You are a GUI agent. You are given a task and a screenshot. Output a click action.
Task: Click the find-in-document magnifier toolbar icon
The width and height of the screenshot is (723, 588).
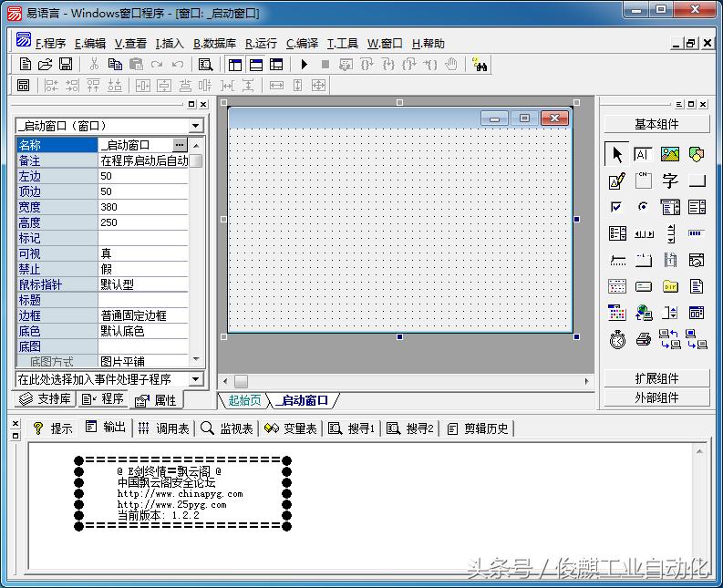point(205,64)
